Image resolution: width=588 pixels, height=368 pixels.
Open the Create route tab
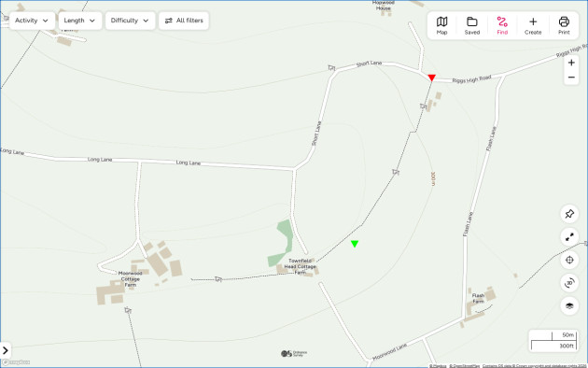pyautogui.click(x=533, y=26)
